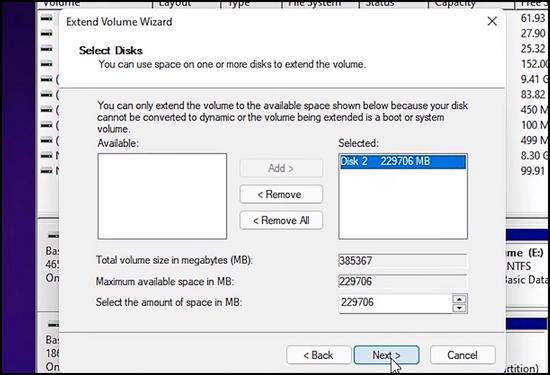Select the drive icon in the 25.32 row

click(47, 49)
